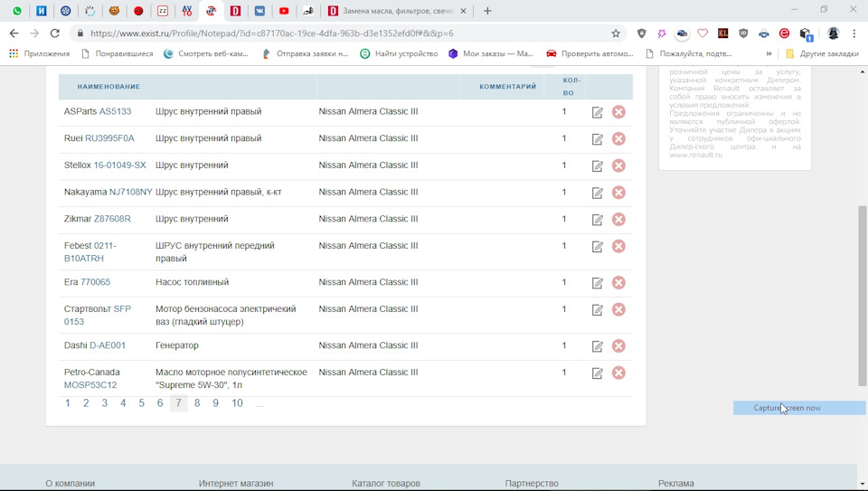Edit the Era 770065 fuel pump row
This screenshot has width=868, height=491.
click(x=598, y=283)
